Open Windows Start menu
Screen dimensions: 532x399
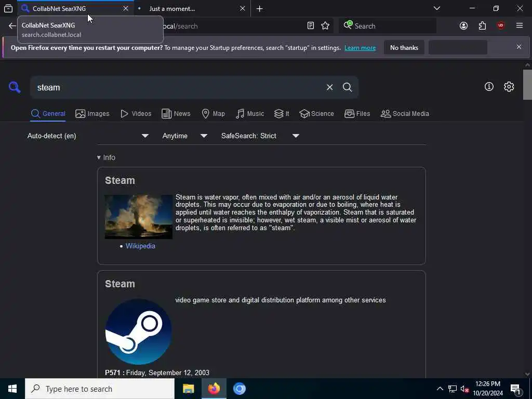tap(12, 389)
